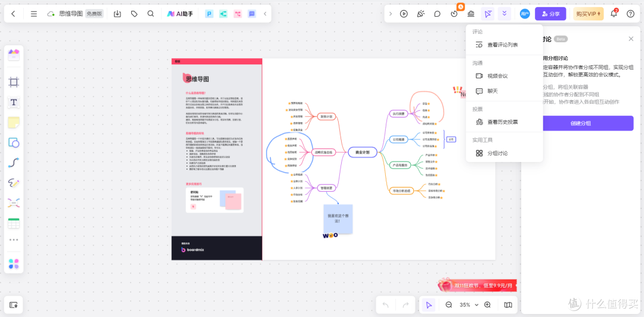644x317 pixels.
Task: Open the minimap icon
Action: [508, 305]
